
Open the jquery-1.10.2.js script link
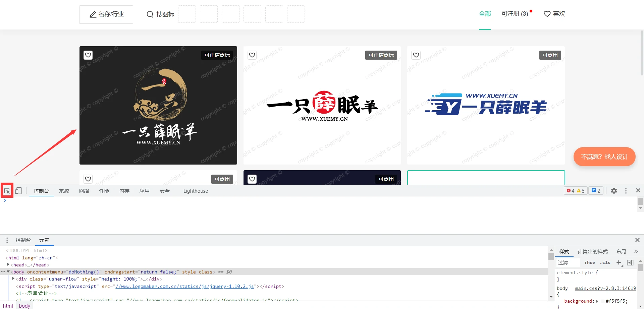point(184,286)
